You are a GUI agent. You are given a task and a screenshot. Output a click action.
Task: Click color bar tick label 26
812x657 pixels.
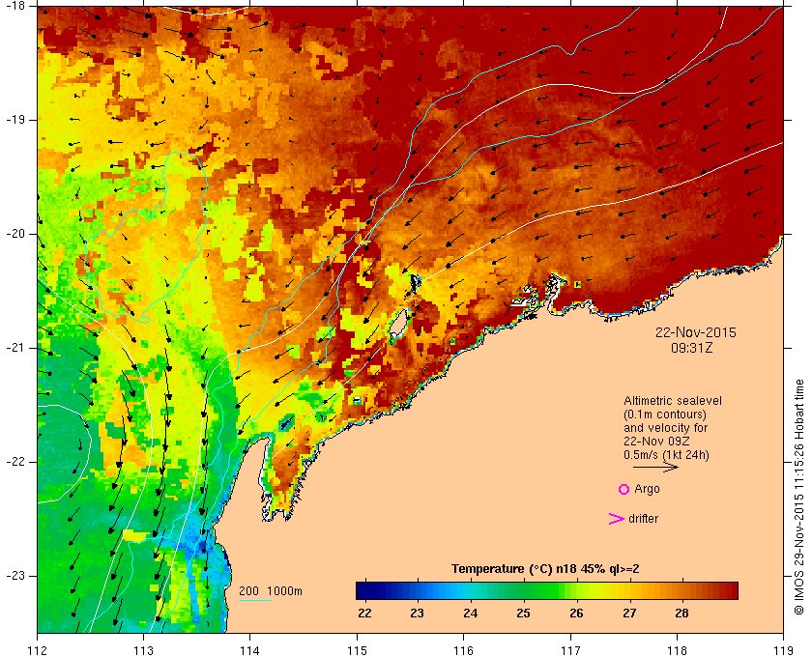pos(576,613)
